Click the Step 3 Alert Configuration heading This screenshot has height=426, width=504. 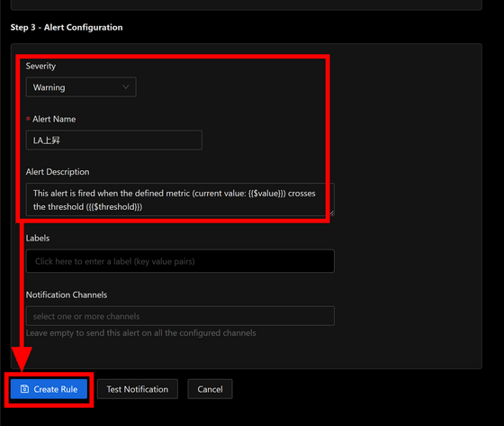point(67,27)
